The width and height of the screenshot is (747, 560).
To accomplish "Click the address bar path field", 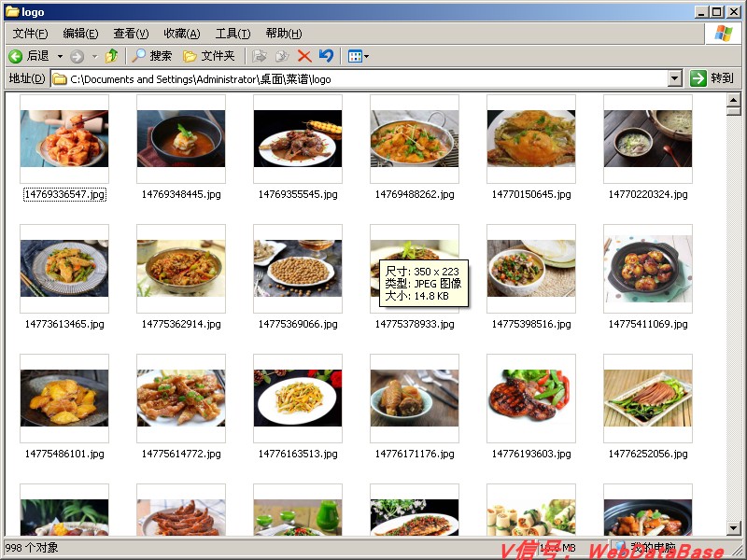I will pos(359,79).
